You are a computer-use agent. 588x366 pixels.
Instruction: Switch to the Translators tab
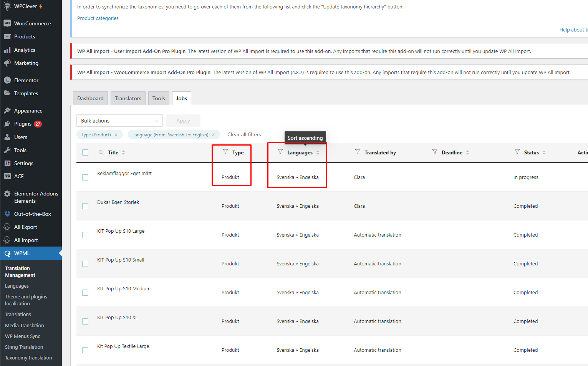coord(128,98)
